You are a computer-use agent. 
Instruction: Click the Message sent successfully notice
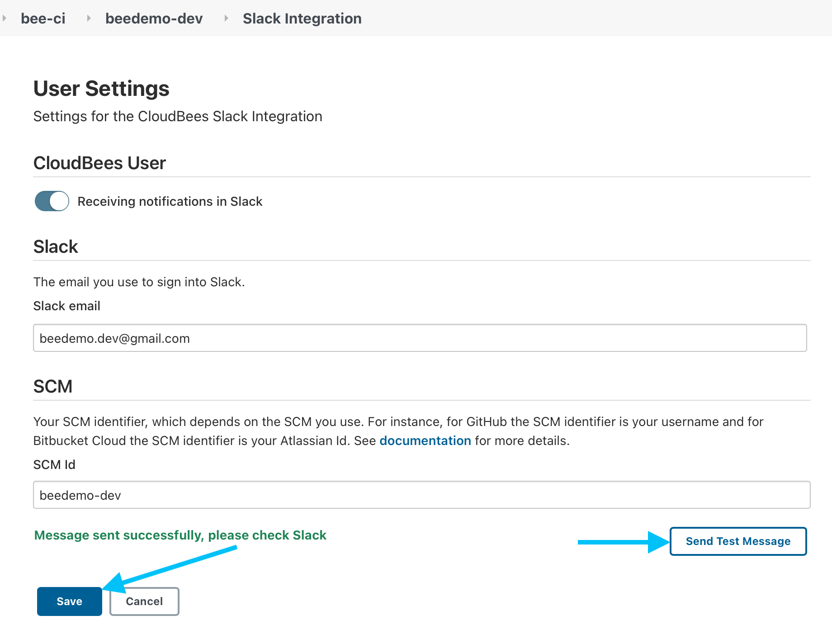tap(180, 535)
